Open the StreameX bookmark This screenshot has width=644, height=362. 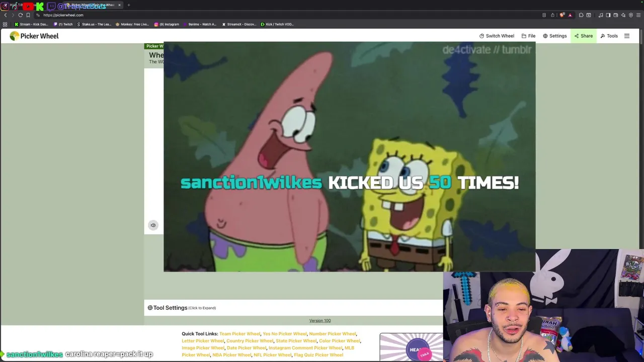[239, 24]
